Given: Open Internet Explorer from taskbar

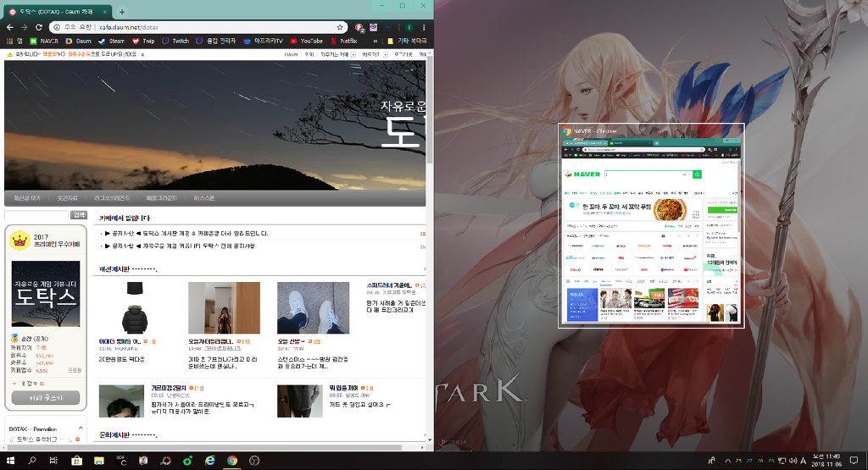Looking at the screenshot, I should coord(210,461).
